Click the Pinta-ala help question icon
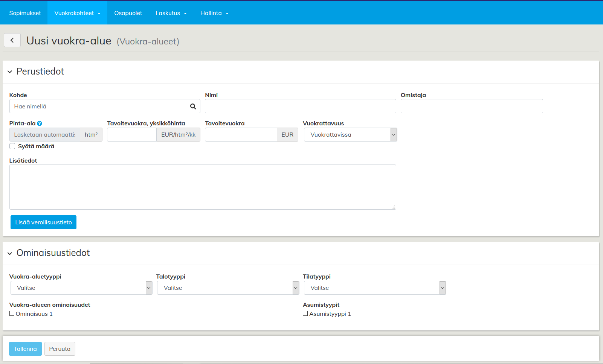 point(40,123)
